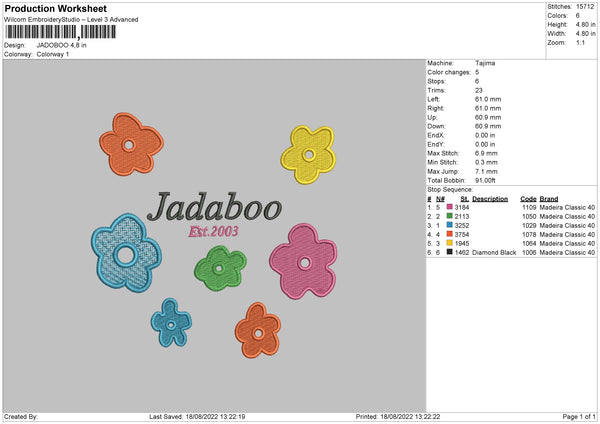The height and width of the screenshot is (424, 600).
Task: Click the Min Stitch value 0.3 mm
Action: tap(486, 162)
